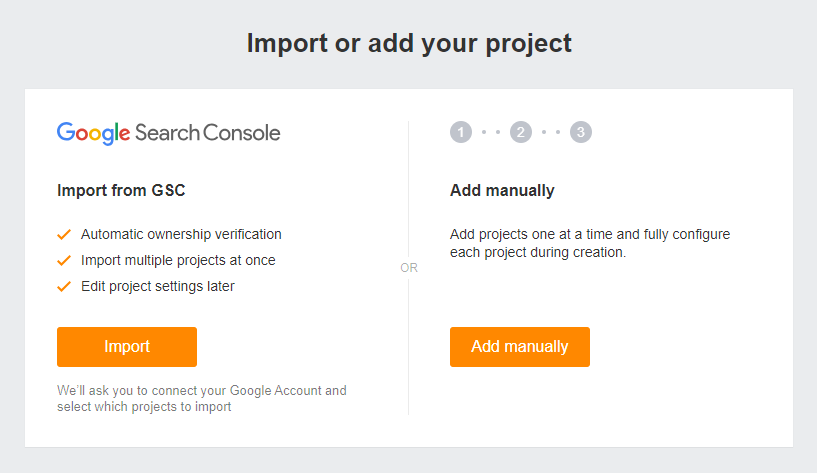Screen dimensions: 817x473
Task: Click the Add manually heading text
Action: click(x=502, y=190)
